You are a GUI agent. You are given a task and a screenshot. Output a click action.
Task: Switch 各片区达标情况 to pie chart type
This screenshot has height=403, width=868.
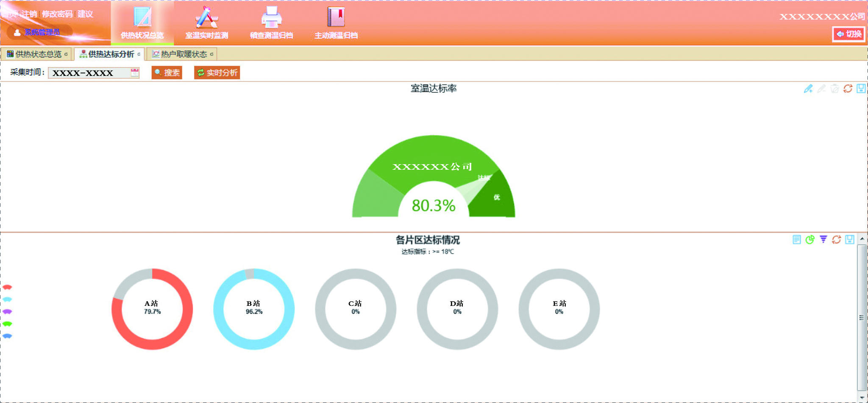coord(810,240)
